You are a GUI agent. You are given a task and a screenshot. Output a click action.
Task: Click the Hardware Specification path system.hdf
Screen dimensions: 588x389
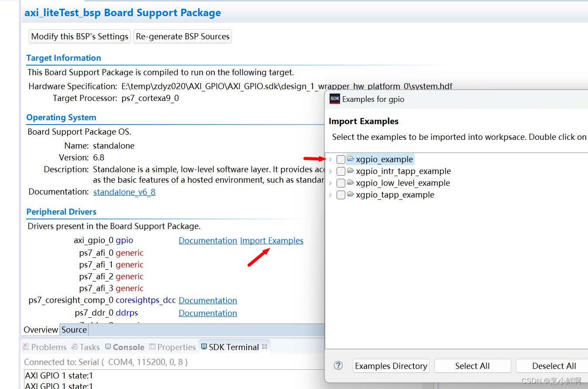(x=287, y=87)
